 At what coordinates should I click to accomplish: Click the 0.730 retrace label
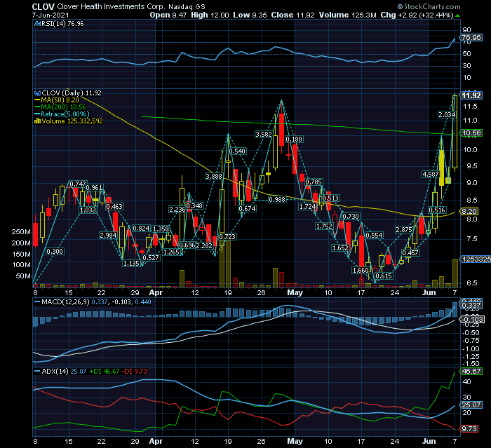tap(351, 217)
